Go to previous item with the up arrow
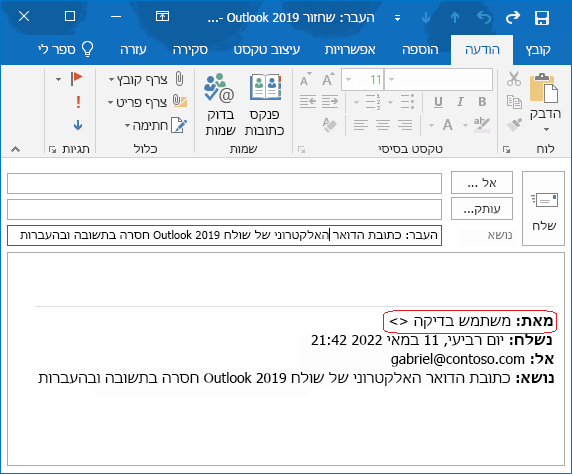The height and width of the screenshot is (474, 572). pos(455,18)
